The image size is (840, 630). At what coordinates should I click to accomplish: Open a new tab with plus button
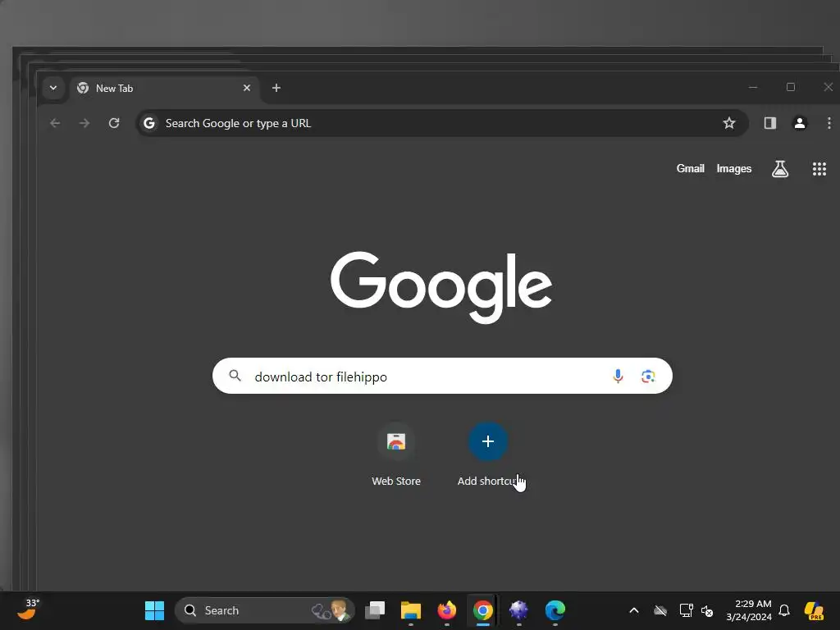(x=276, y=88)
